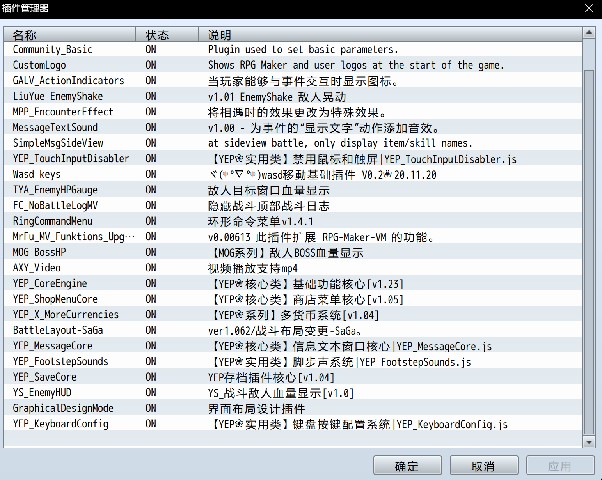Click the 确定 (OK) button
This screenshot has width=602, height=480.
pos(407,466)
